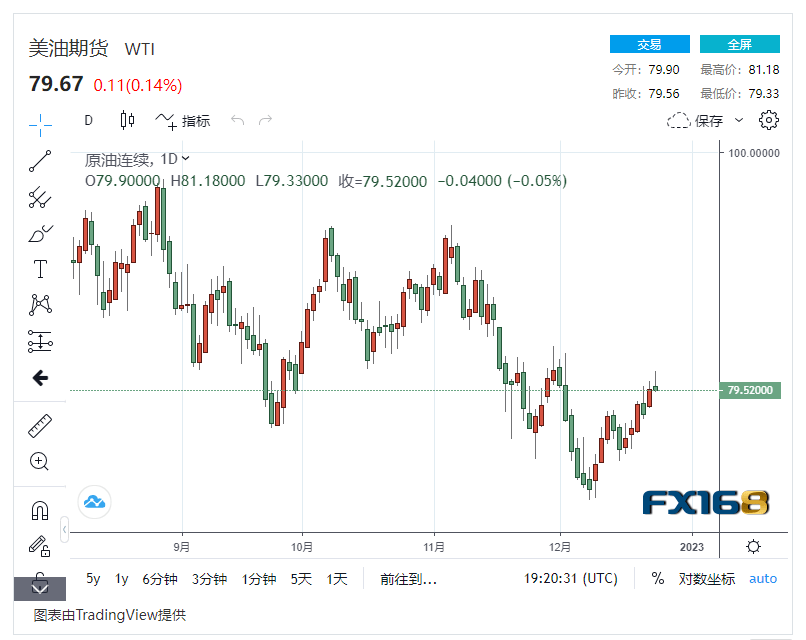
Task: Pick the ruler measure tool
Action: tap(40, 426)
